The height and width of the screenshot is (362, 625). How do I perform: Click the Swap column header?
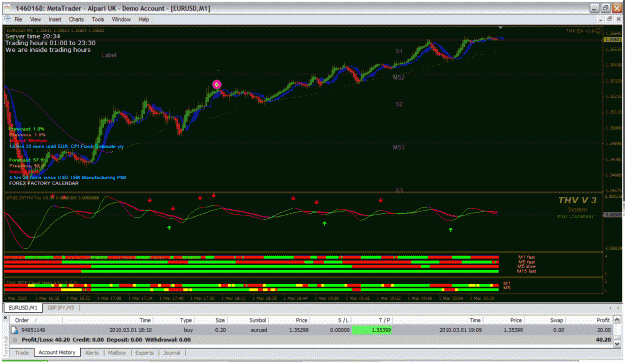[x=556, y=320]
